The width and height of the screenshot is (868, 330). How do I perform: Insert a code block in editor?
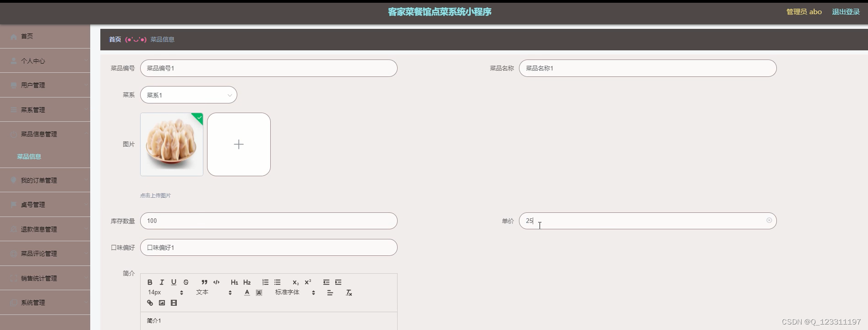(216, 282)
